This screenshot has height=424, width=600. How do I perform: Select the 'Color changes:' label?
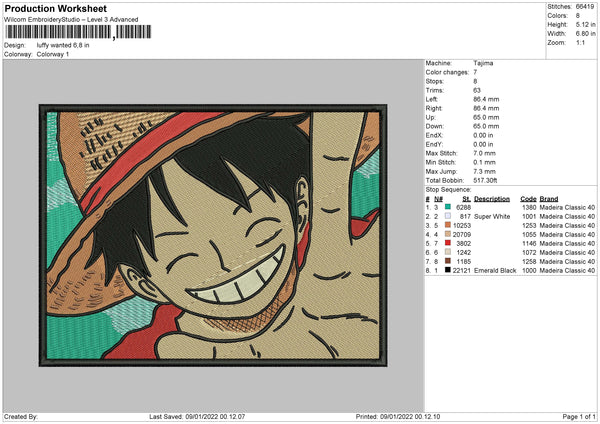tap(447, 72)
